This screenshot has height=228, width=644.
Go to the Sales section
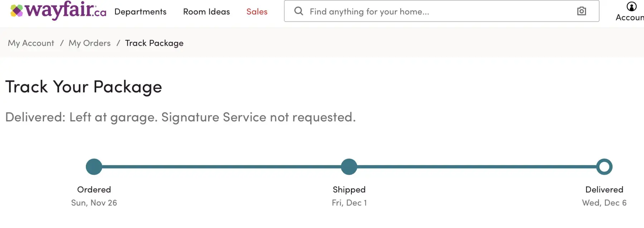(257, 12)
